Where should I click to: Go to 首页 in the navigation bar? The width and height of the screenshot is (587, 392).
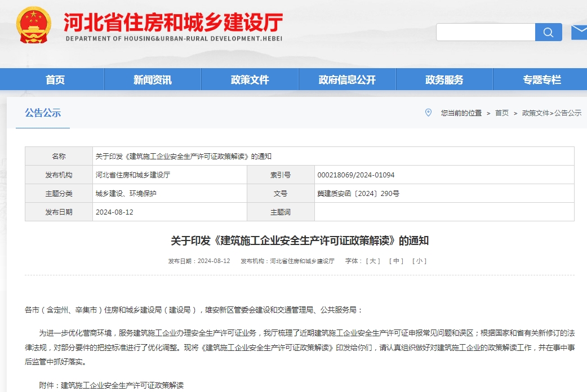[55, 79]
